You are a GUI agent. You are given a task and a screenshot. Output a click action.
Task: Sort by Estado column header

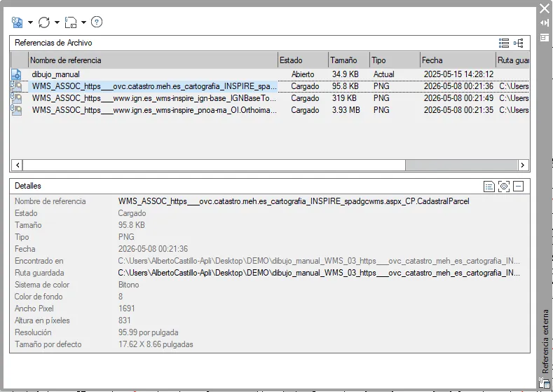(303, 60)
